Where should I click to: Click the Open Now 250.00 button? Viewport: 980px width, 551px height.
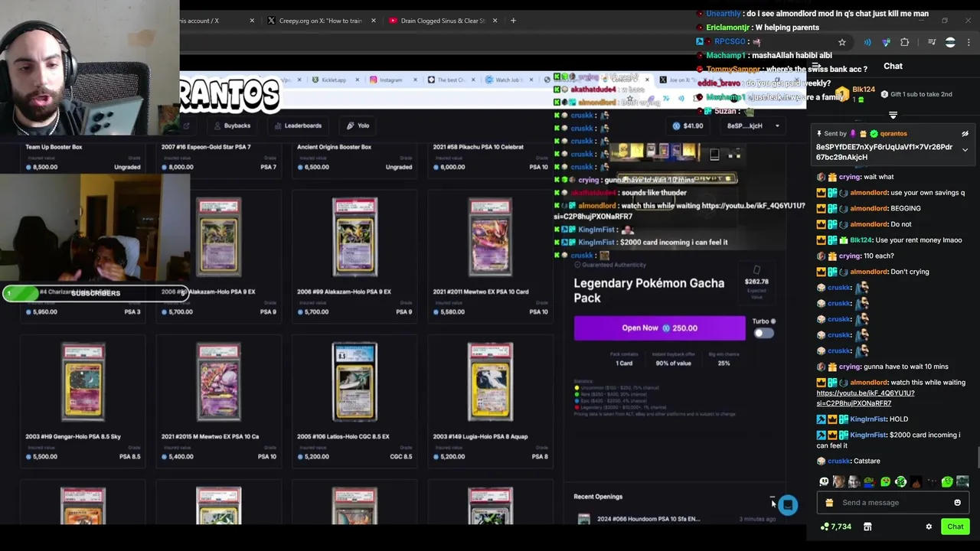[659, 328]
